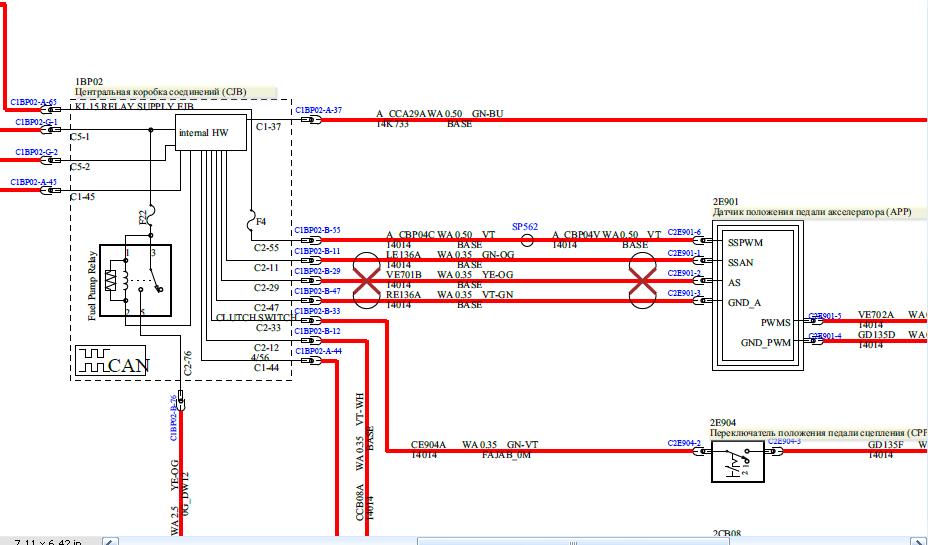Open connector link C1BP02-A-37
The image size is (928, 545).
pos(318,110)
